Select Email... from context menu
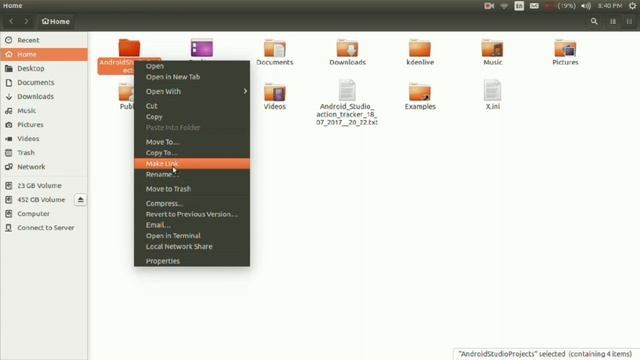 pyautogui.click(x=192, y=225)
